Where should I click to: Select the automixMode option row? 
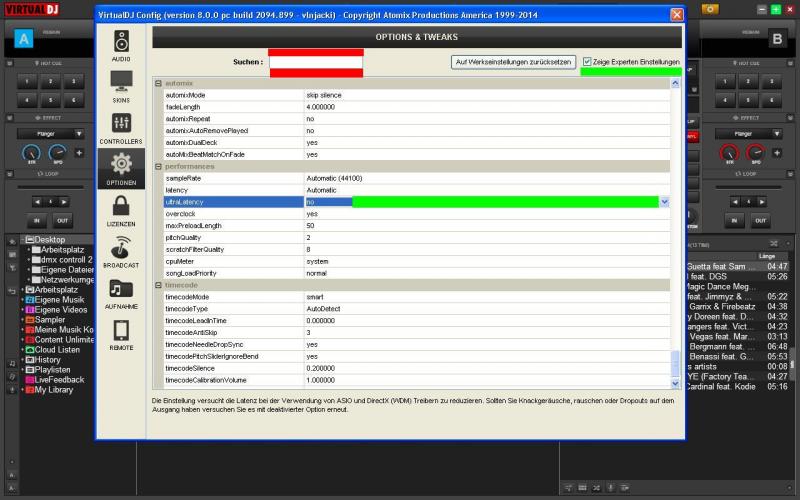[x=417, y=95]
